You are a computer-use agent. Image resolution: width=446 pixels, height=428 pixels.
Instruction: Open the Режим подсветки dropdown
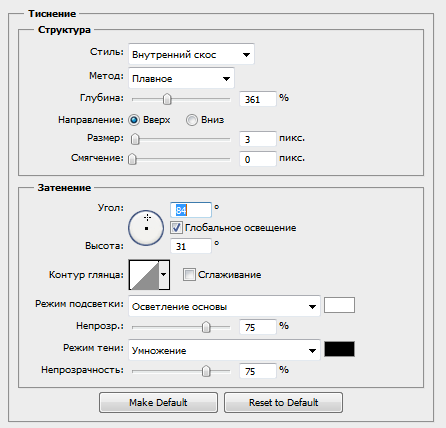click(x=224, y=306)
